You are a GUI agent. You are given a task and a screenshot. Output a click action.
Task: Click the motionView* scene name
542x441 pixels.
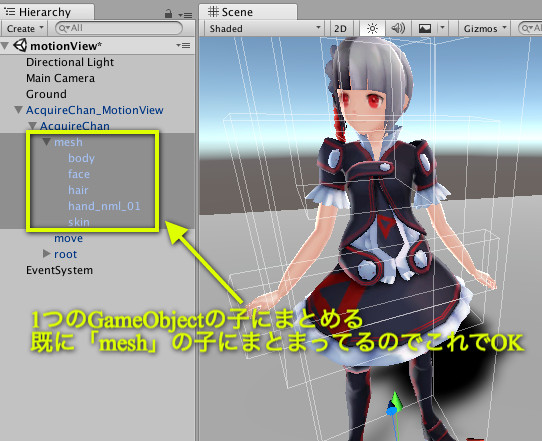[x=66, y=46]
